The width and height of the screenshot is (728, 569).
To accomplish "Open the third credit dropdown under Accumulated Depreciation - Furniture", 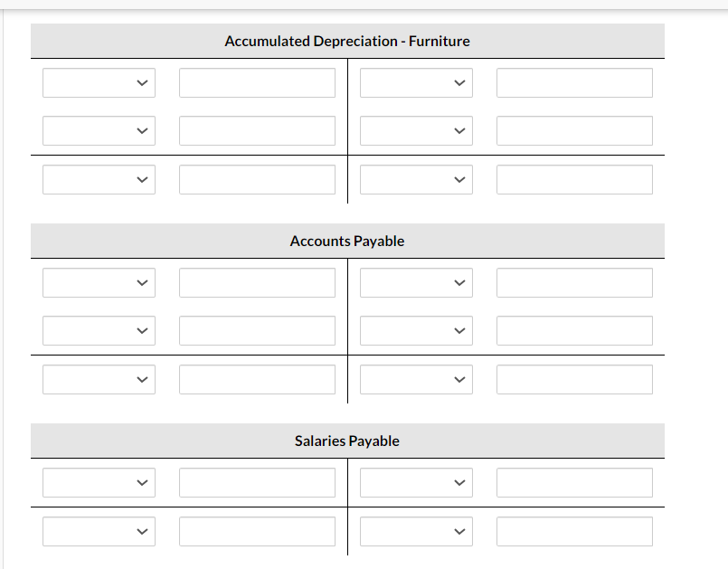I will [416, 179].
